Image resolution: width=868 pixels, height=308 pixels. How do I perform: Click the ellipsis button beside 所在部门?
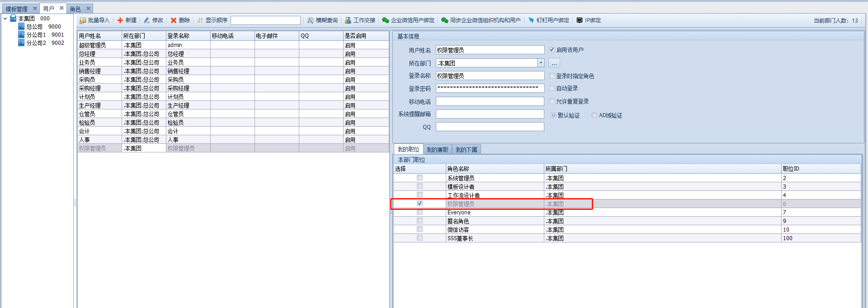coord(554,63)
